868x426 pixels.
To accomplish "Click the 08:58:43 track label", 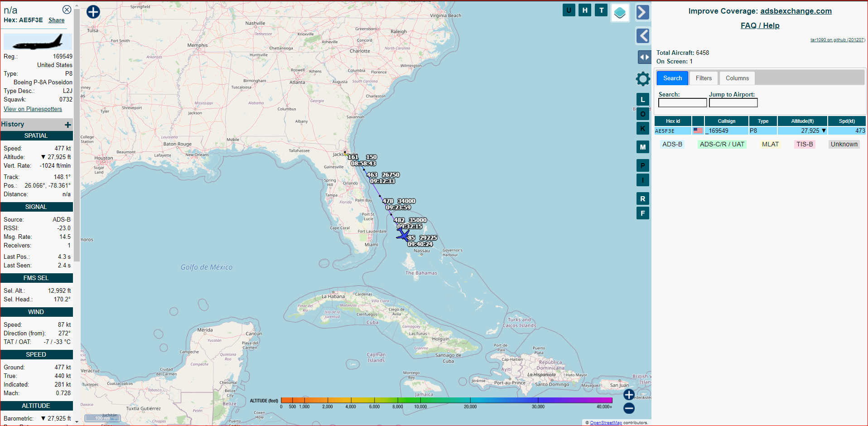I will pyautogui.click(x=363, y=164).
